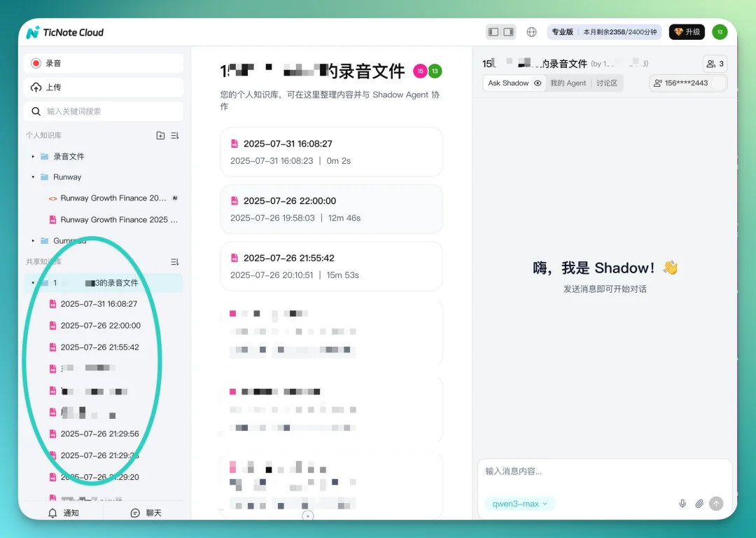Create a new folder in 个人知识库
Screen dimensions: 756x538
pos(160,134)
